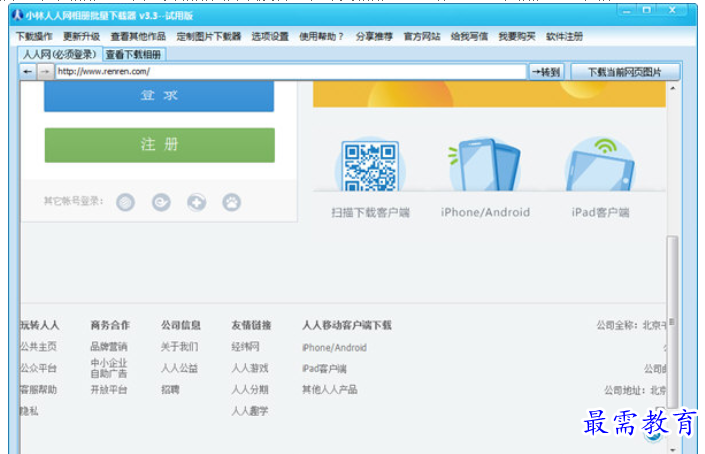705x454 pixels.
Task: Open the 官方网站 menu
Action: click(x=422, y=36)
